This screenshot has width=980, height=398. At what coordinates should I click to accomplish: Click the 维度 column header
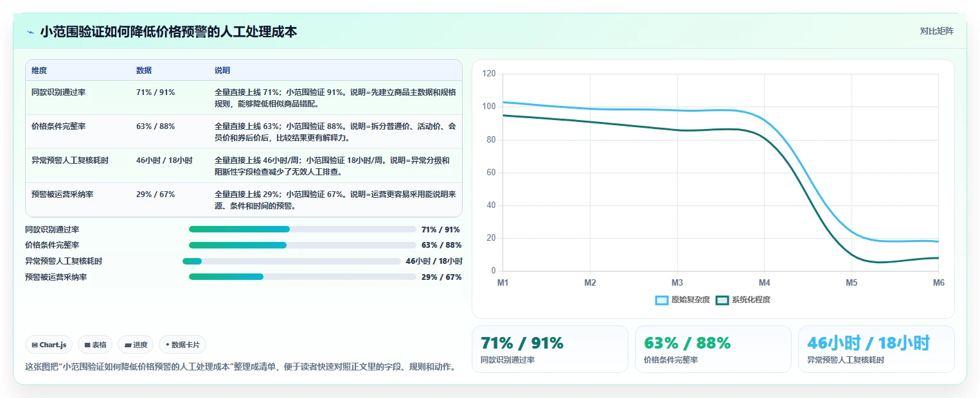[x=39, y=71]
